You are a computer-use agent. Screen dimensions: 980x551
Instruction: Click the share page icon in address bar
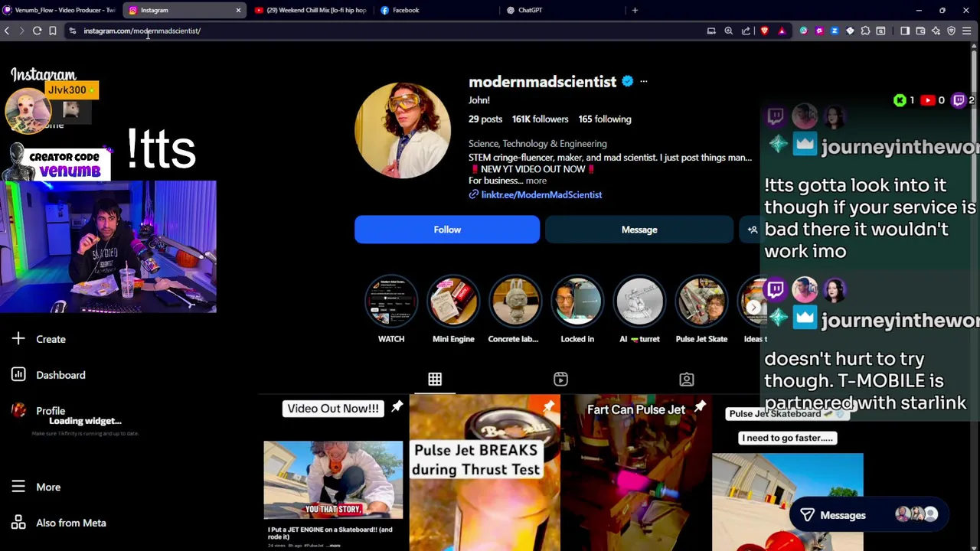746,31
